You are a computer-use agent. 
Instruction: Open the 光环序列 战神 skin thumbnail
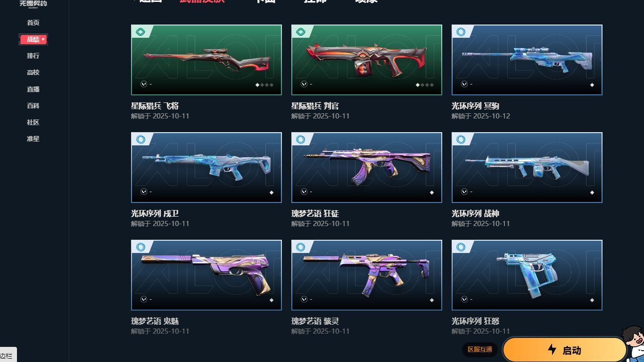(527, 168)
